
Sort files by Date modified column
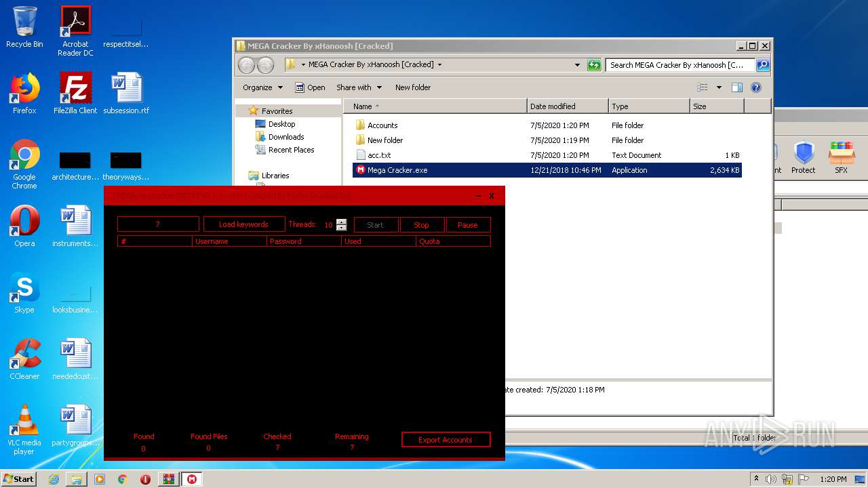point(568,106)
